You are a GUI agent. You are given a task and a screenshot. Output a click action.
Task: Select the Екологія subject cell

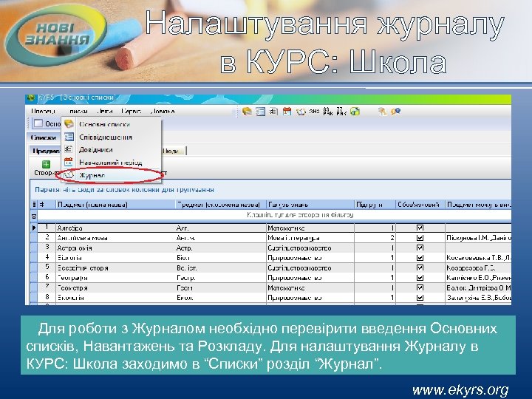115,298
